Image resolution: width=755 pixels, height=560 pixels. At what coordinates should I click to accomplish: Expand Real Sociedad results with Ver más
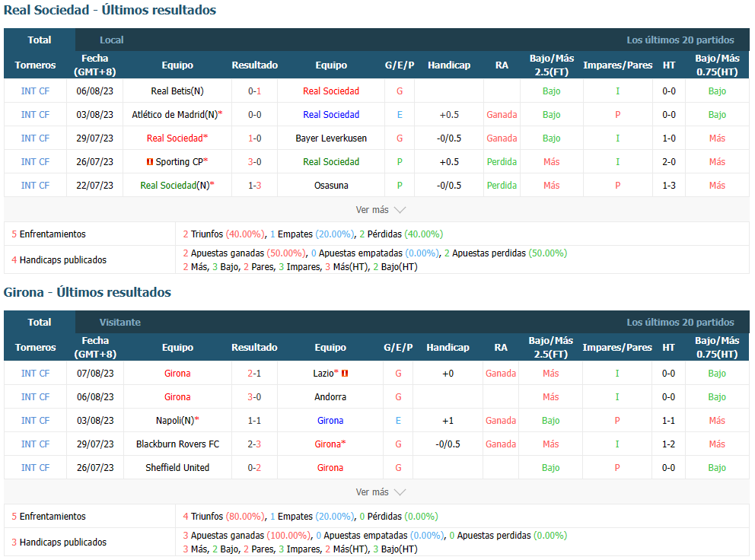coord(381,210)
